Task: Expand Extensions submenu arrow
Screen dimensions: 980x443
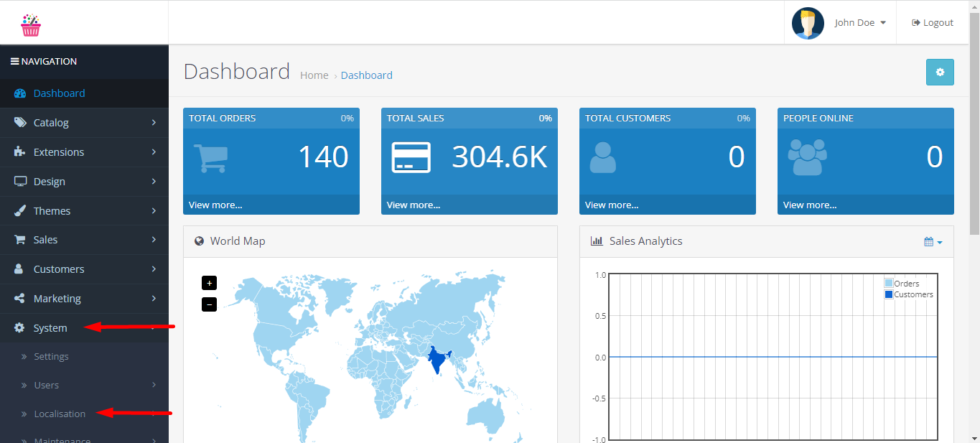Action: (x=154, y=152)
